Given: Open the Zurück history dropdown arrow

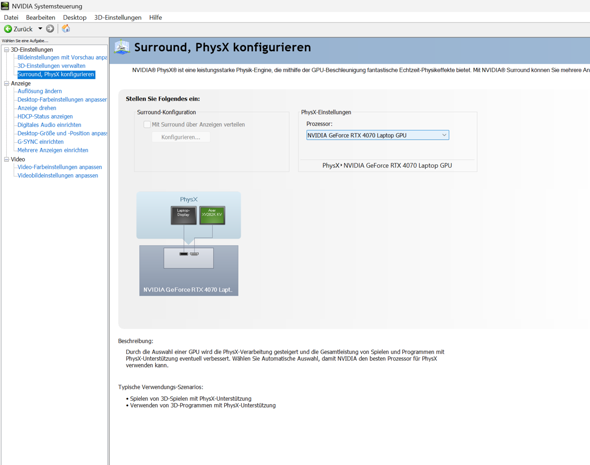Looking at the screenshot, I should (x=40, y=29).
